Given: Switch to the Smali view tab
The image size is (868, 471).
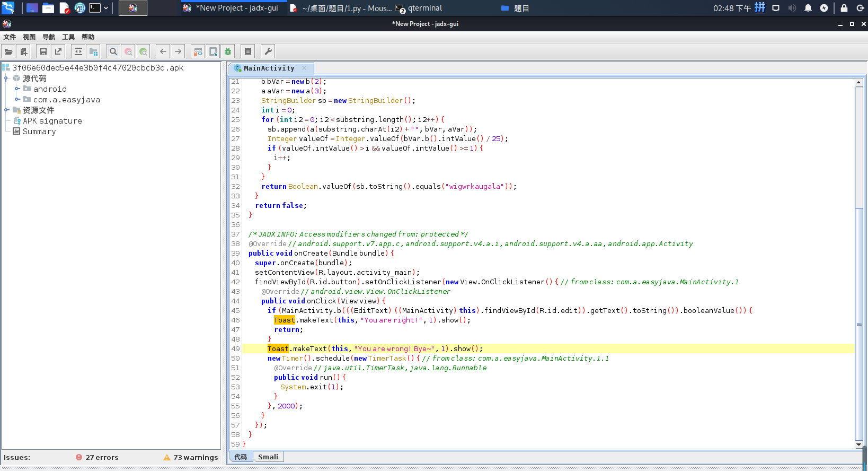Looking at the screenshot, I should (x=268, y=457).
